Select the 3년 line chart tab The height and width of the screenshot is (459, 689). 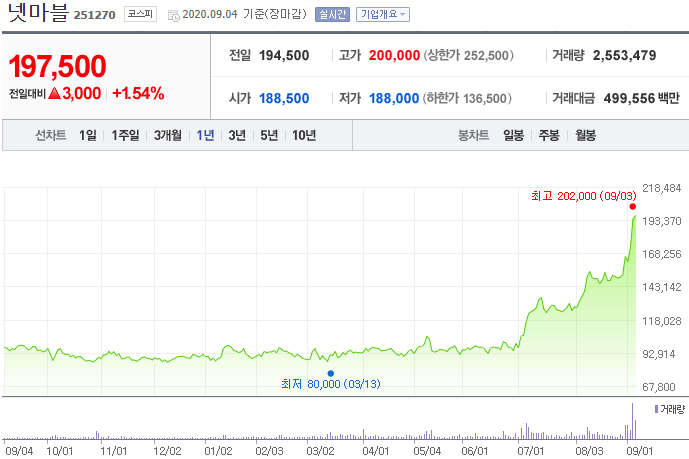237,135
